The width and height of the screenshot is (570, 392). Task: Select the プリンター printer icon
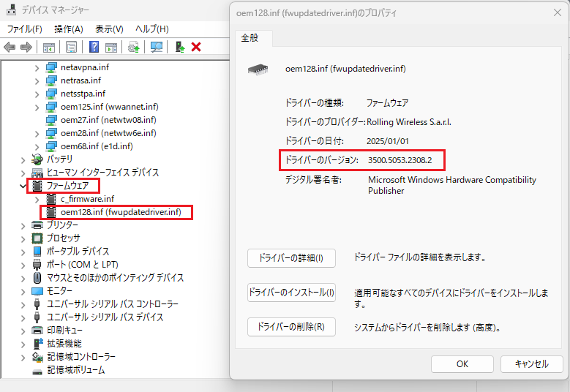[37, 225]
